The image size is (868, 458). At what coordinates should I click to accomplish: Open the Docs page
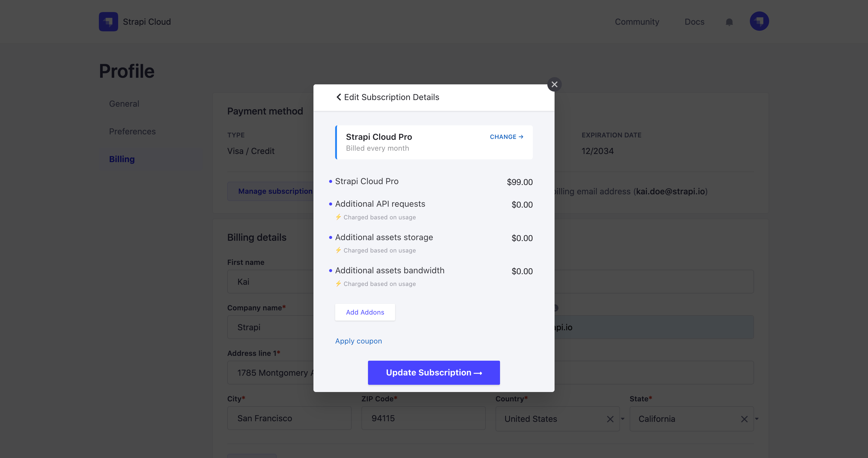click(694, 22)
